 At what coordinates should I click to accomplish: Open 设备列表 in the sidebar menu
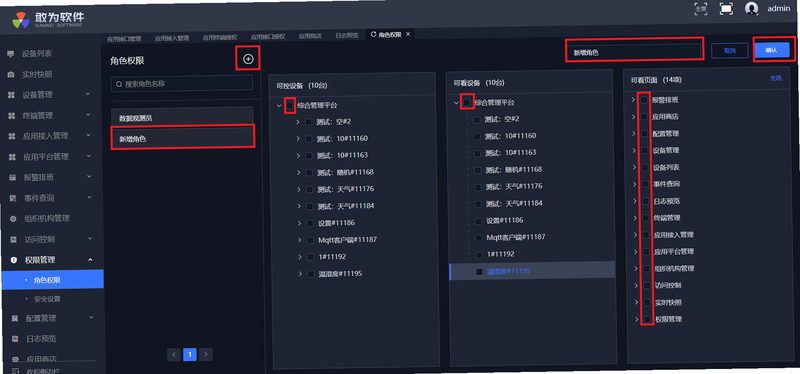(37, 54)
